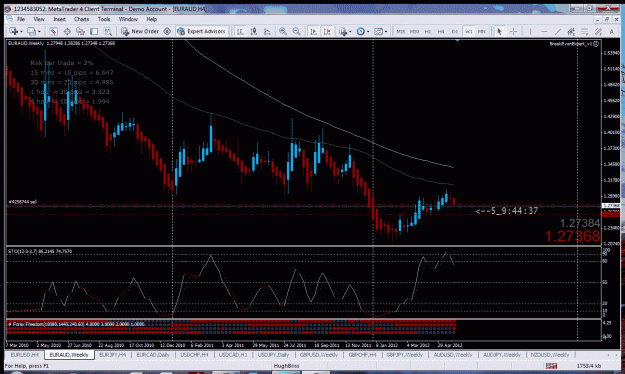
Task: Open the Periods clock icon
Action: click(x=361, y=31)
